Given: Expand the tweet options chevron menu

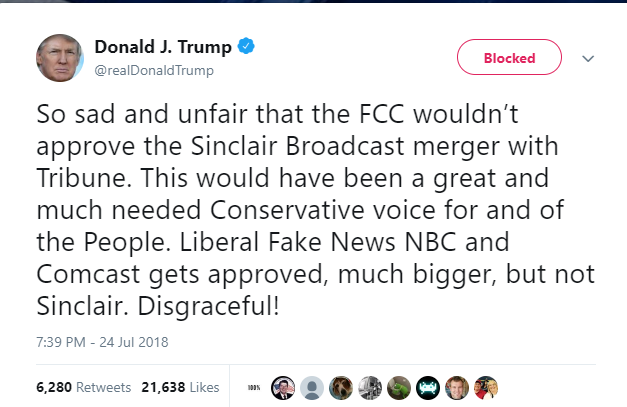Looking at the screenshot, I should click(x=588, y=59).
